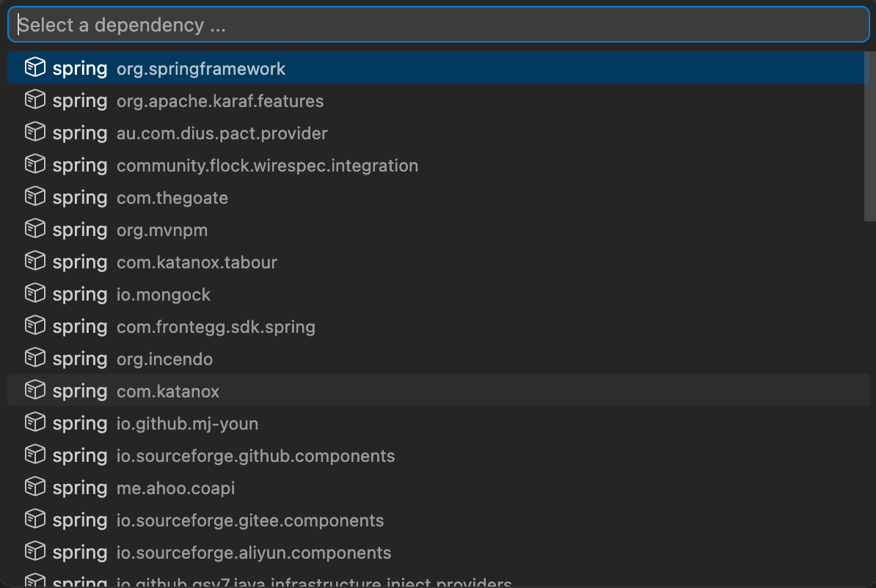Click package icon beside io.sourceforge.gitee.components

pos(35,519)
